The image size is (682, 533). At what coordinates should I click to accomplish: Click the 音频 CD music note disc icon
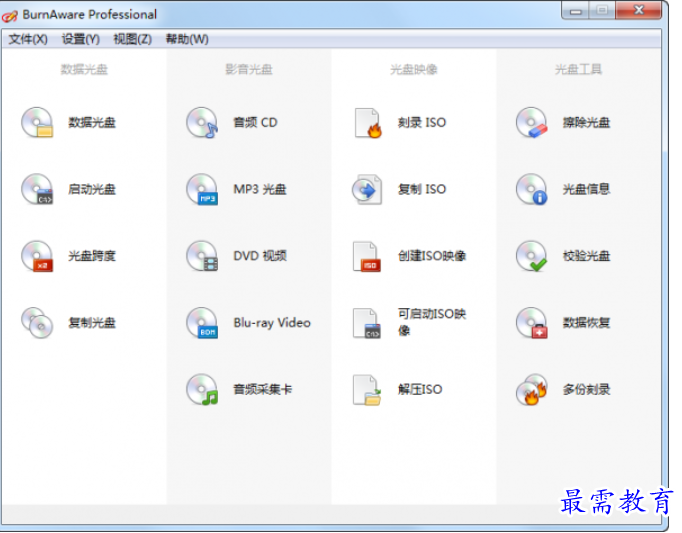pos(202,123)
